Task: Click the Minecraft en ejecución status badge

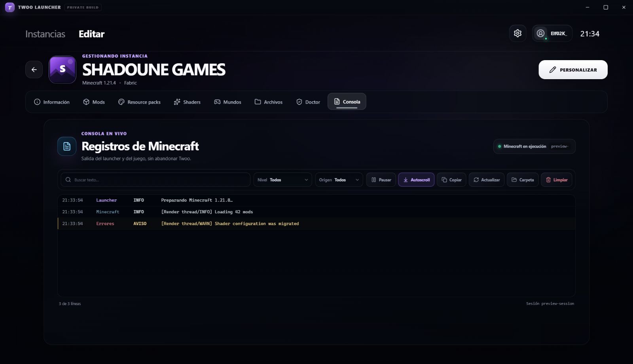Action: pyautogui.click(x=534, y=146)
